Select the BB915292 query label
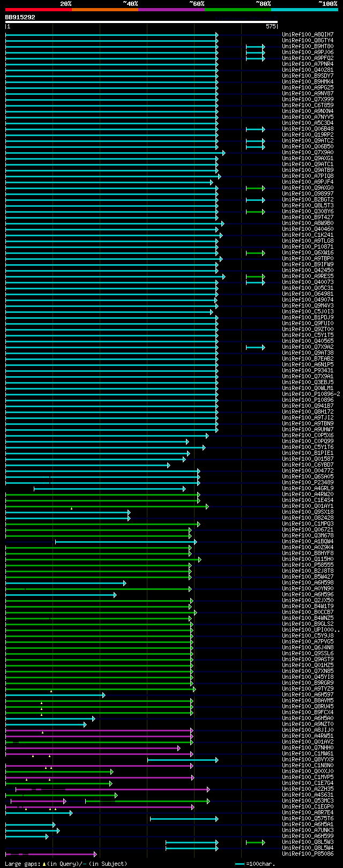Screen dimensions: 343x868 [x=20, y=17]
